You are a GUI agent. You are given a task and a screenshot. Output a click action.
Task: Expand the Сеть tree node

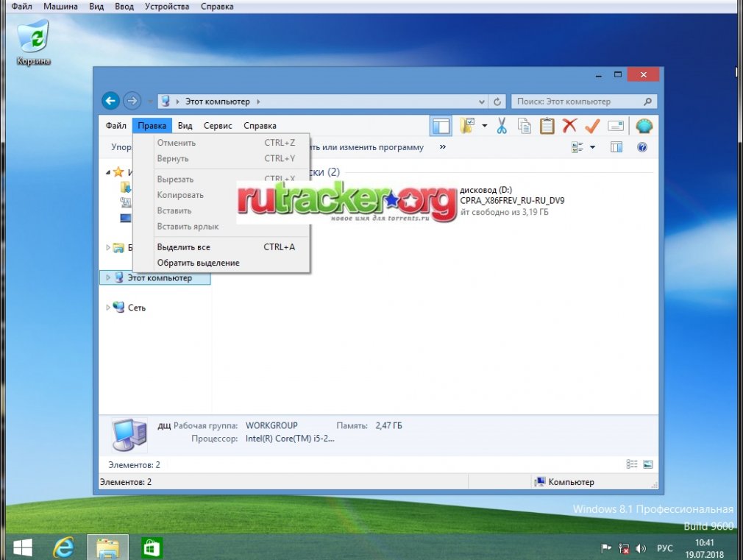pos(108,308)
